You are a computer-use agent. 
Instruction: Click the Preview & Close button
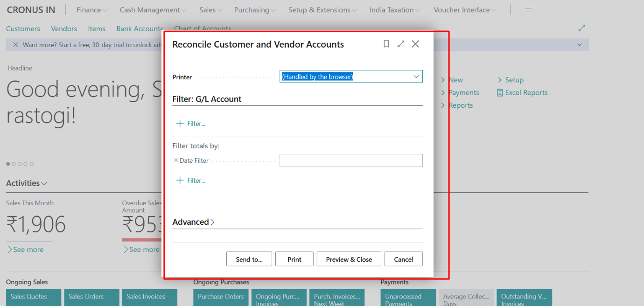(349, 259)
